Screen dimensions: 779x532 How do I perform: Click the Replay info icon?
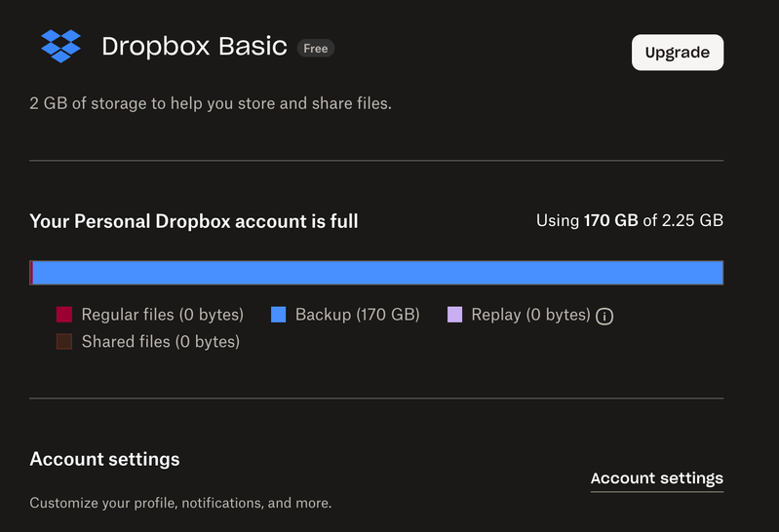[x=604, y=316]
